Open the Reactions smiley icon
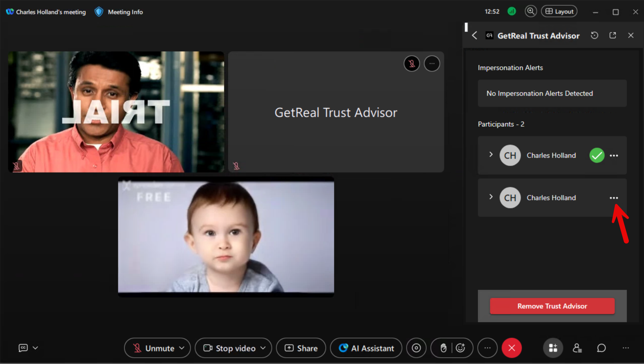 pyautogui.click(x=461, y=348)
